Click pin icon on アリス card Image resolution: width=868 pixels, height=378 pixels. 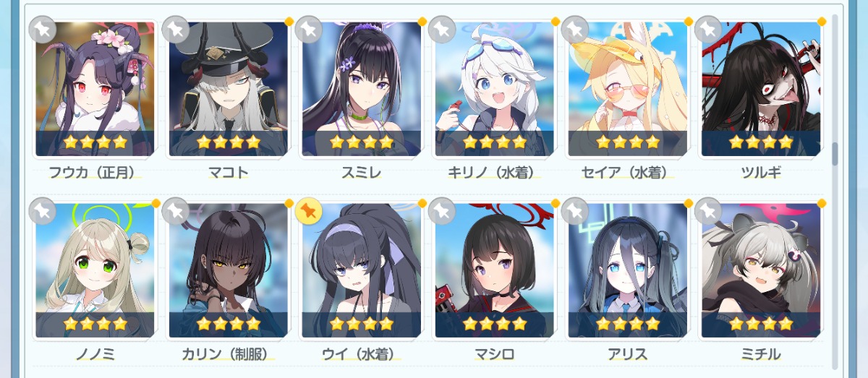(x=575, y=212)
